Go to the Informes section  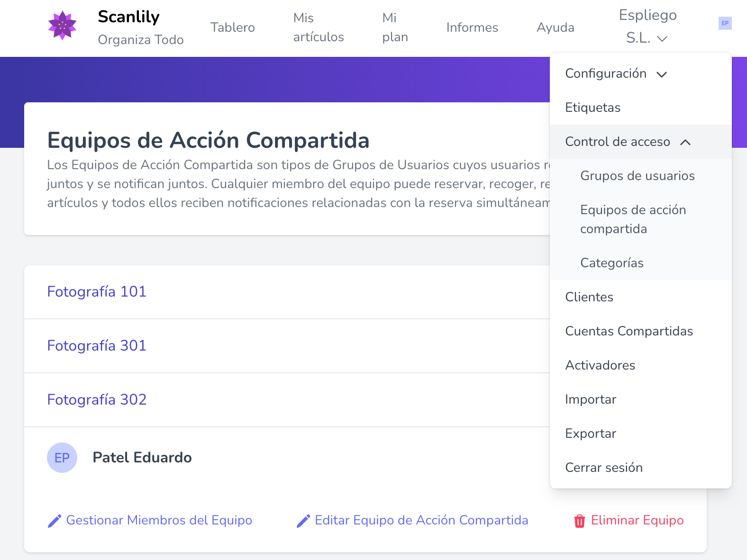point(472,27)
